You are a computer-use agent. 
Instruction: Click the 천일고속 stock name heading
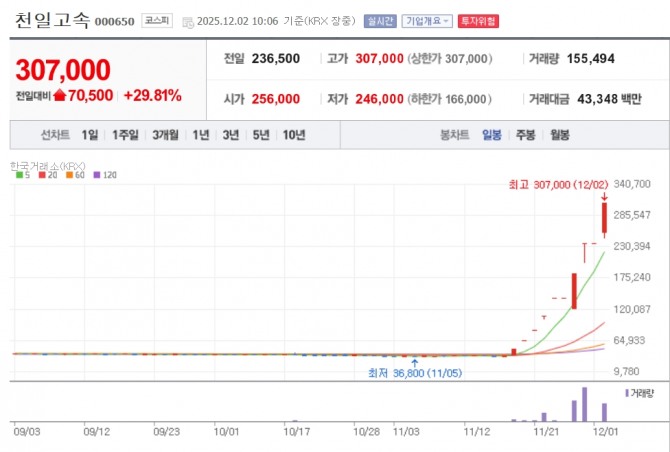click(50, 20)
